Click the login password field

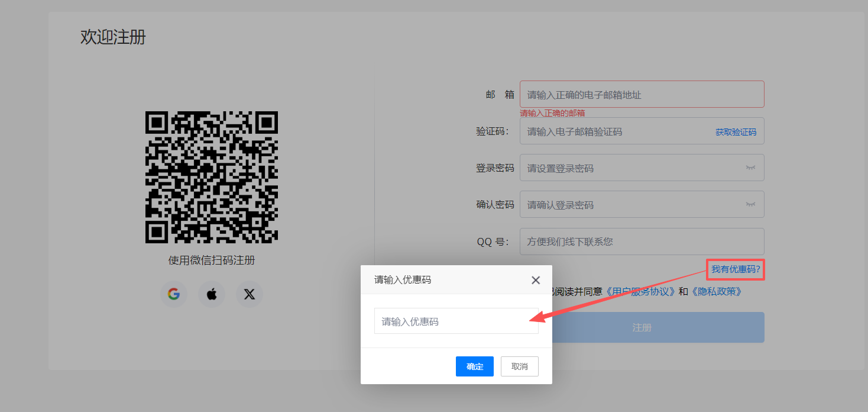642,168
